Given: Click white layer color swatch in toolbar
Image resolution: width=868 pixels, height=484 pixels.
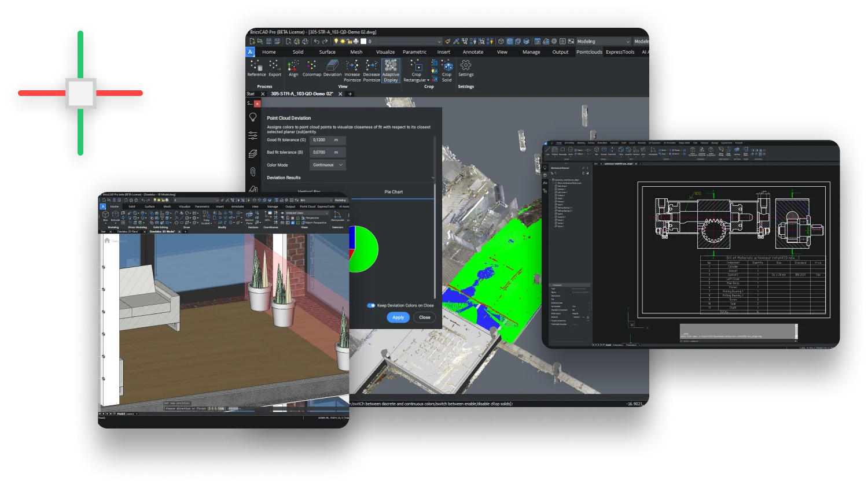Looking at the screenshot, I should (x=363, y=42).
